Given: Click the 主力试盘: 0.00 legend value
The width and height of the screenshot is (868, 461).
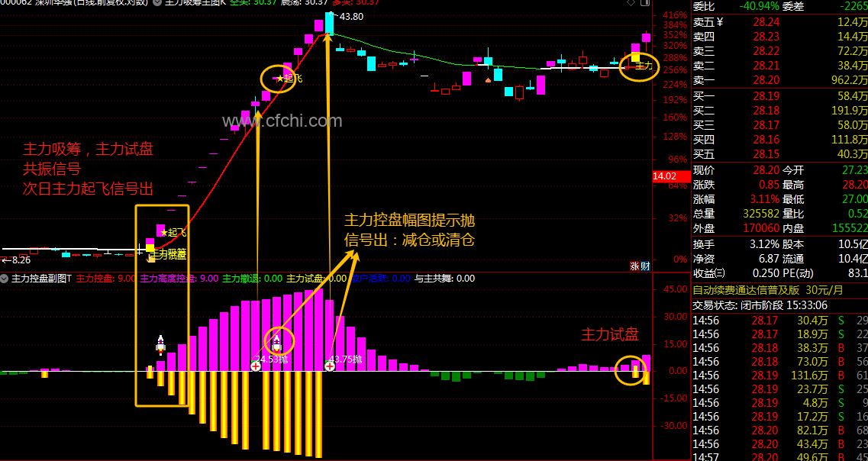Looking at the screenshot, I should [316, 279].
